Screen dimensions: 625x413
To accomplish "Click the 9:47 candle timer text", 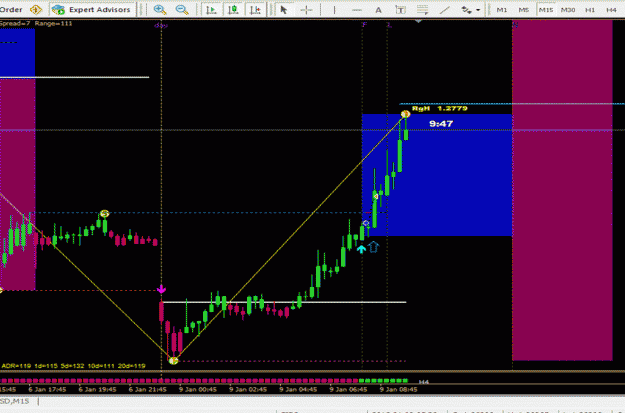I will [441, 124].
